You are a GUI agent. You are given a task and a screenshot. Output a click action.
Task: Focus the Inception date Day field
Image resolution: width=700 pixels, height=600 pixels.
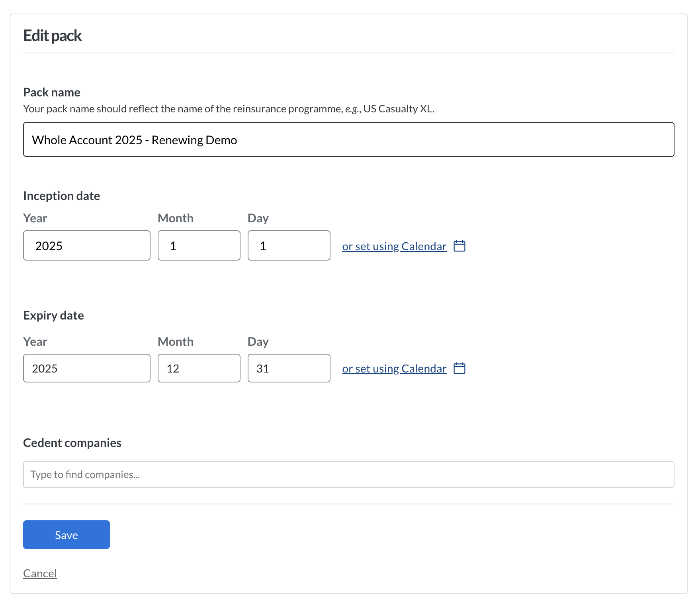coord(289,245)
